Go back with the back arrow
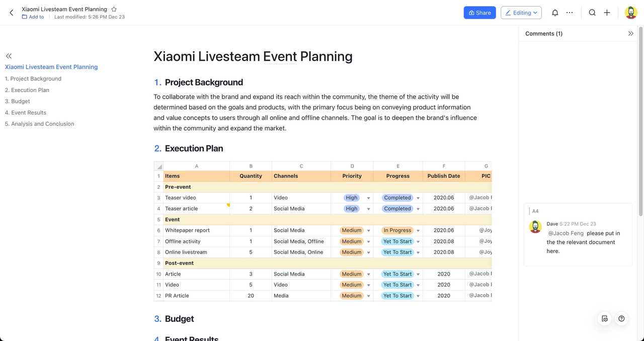644x341 pixels. 11,13
